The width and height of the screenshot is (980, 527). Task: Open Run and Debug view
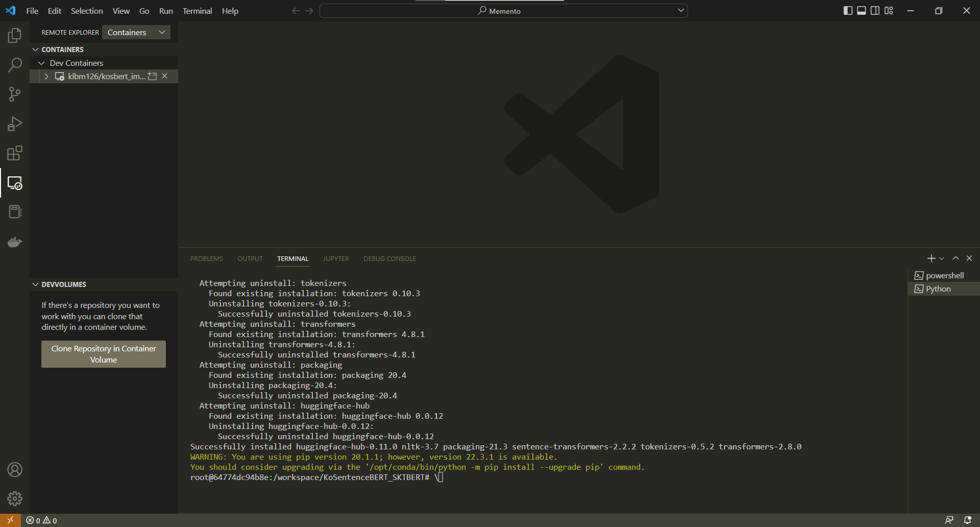click(x=15, y=124)
